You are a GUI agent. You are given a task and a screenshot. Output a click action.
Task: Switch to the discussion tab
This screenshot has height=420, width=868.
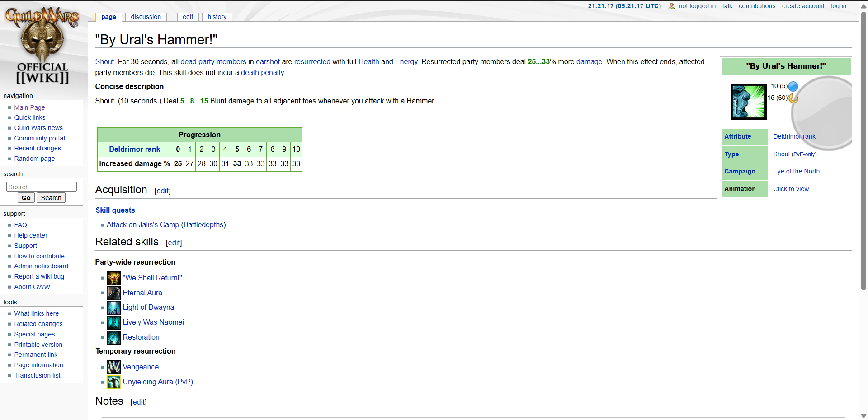(146, 17)
